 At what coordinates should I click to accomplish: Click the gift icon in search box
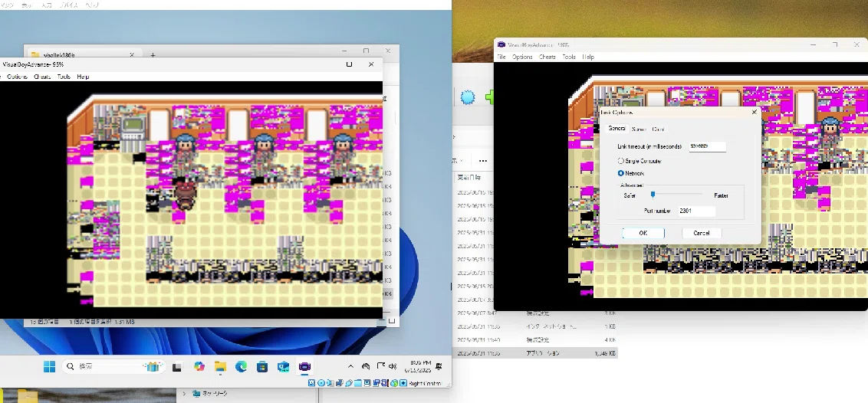point(153,366)
